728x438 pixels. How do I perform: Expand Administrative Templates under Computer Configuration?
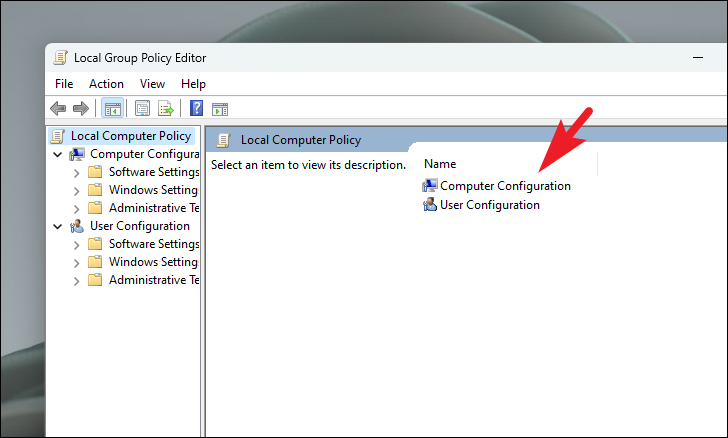(77, 209)
